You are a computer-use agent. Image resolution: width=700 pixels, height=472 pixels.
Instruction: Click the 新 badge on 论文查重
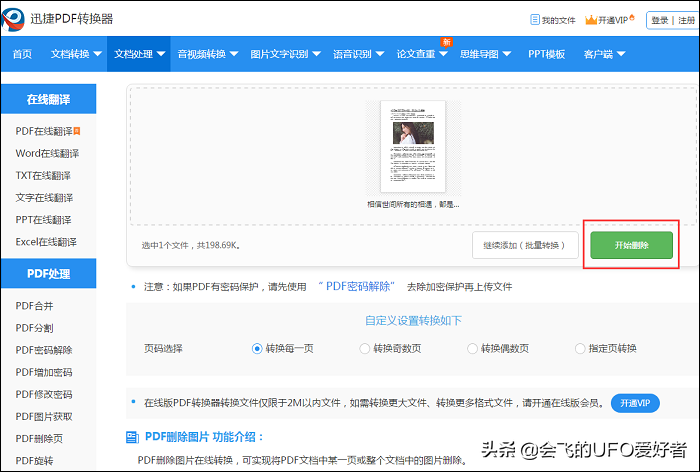(x=446, y=42)
